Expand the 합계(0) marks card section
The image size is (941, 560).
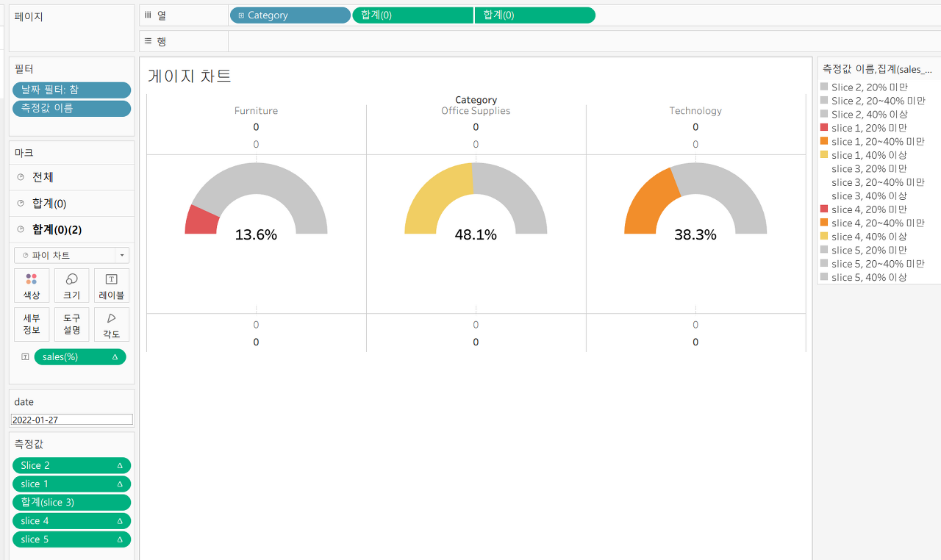tap(71, 204)
